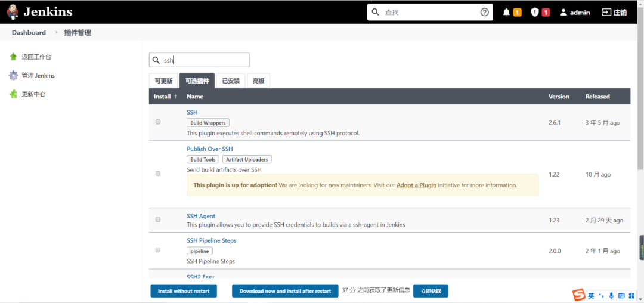Focus the top 查找 search field

coord(430,13)
